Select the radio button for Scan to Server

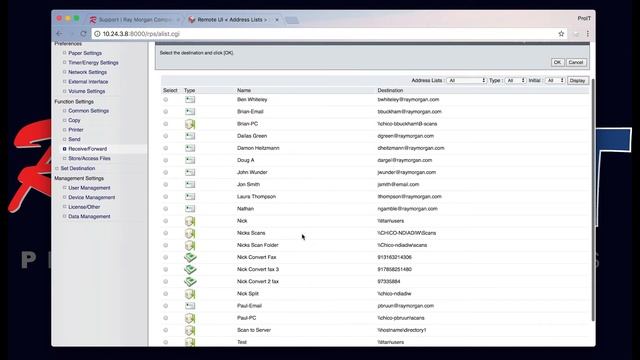click(166, 330)
